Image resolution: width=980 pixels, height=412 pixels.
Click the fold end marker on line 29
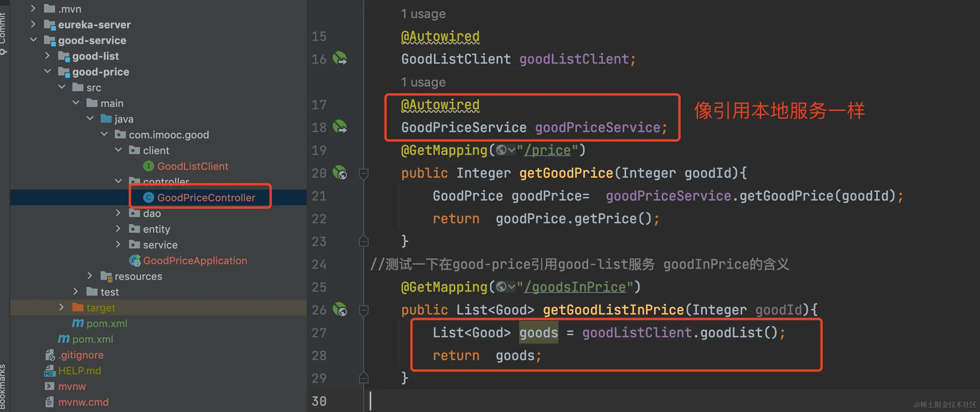[x=364, y=377]
